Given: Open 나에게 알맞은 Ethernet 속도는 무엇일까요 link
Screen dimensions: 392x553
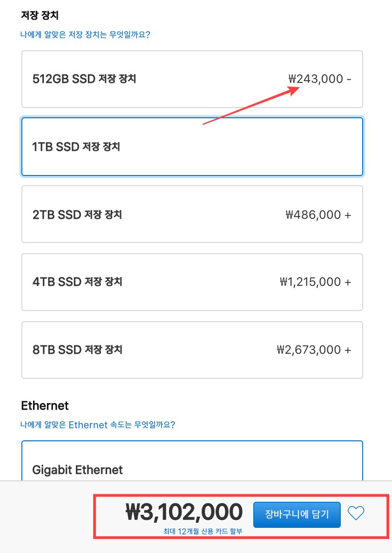Looking at the screenshot, I should [x=98, y=425].
